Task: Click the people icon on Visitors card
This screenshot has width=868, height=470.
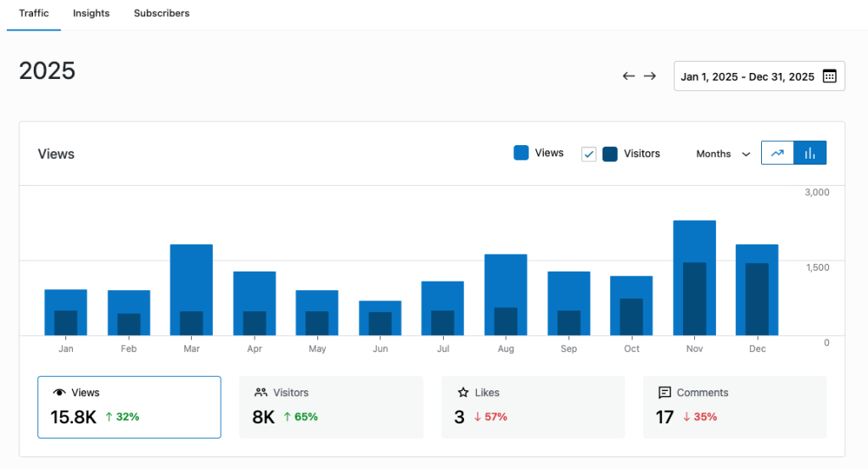Action: click(260, 393)
